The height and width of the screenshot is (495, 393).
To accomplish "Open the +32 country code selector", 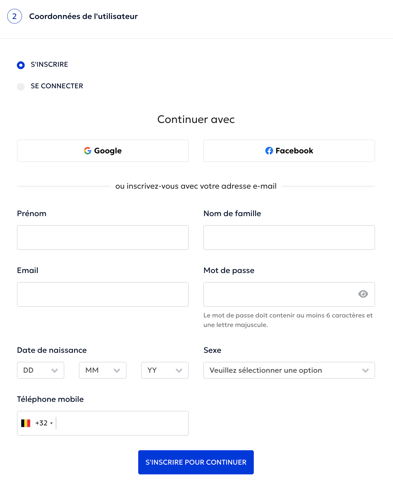I will 44,423.
